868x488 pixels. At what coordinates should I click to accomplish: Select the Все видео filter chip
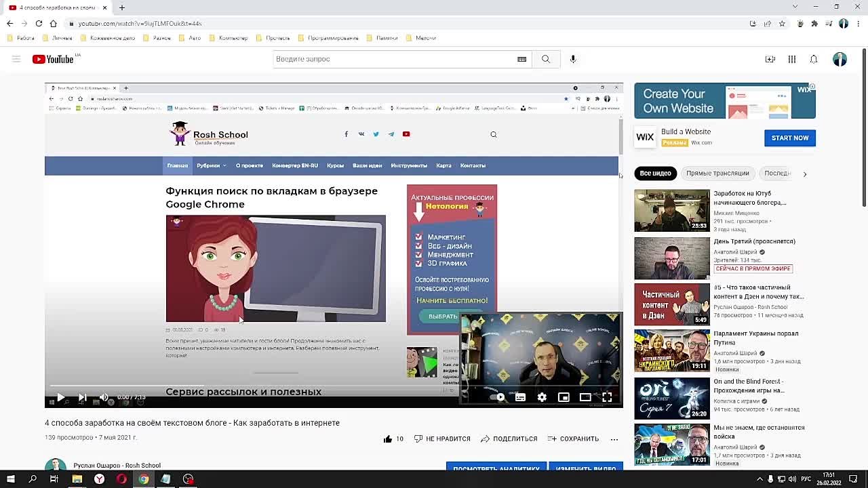pyautogui.click(x=655, y=174)
